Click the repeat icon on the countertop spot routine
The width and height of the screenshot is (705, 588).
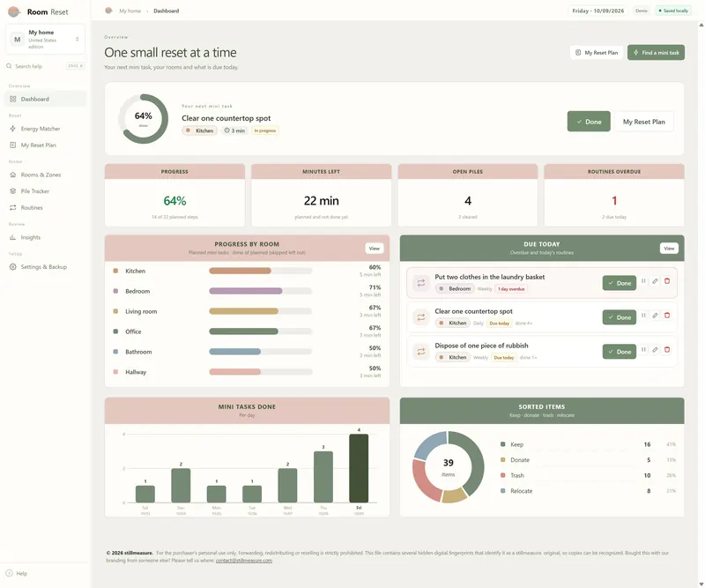421,317
